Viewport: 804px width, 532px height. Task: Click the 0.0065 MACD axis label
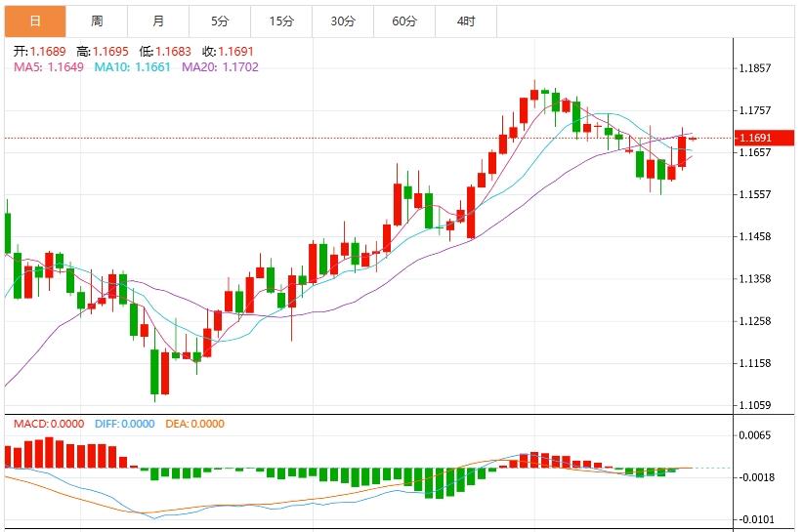click(756, 435)
